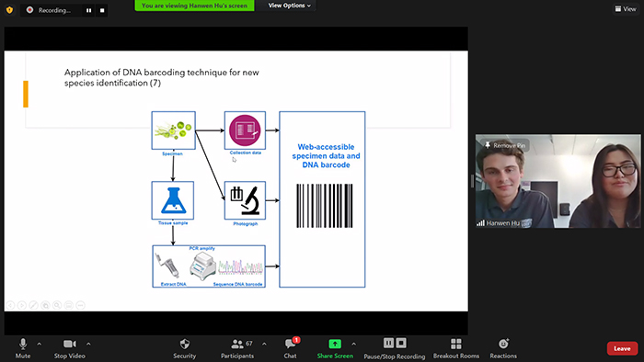The height and width of the screenshot is (362, 644).
Task: Open the Security shield menu
Action: pos(184,348)
